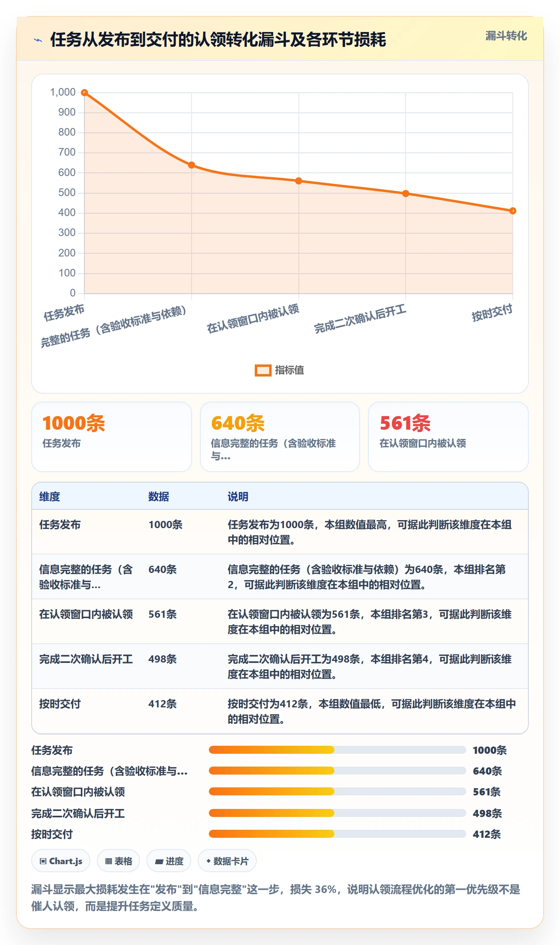560x945 pixels.
Task: Select the 1000条 任务发布 data card
Action: click(x=112, y=437)
